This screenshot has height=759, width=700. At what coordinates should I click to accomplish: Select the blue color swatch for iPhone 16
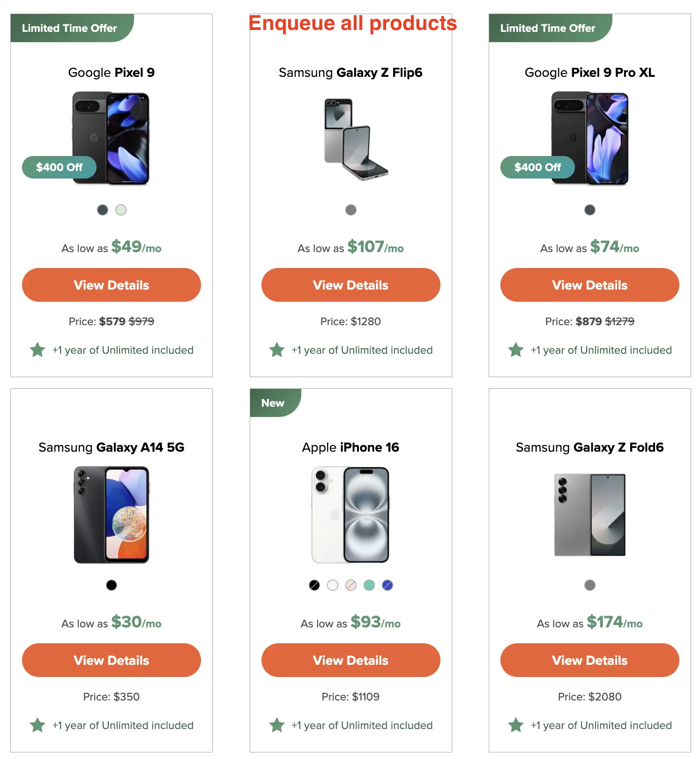click(387, 585)
